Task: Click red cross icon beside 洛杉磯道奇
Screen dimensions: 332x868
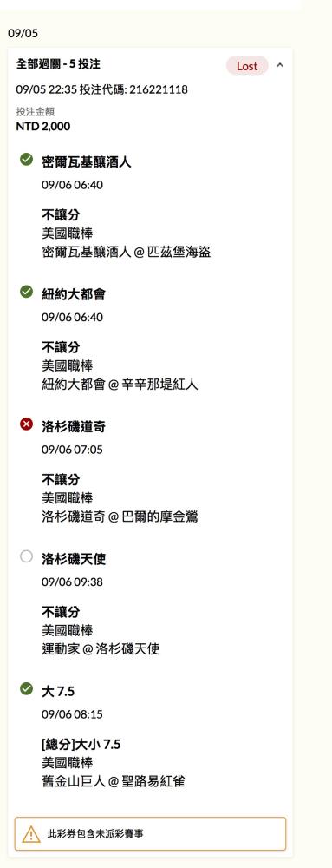Action: point(27,424)
